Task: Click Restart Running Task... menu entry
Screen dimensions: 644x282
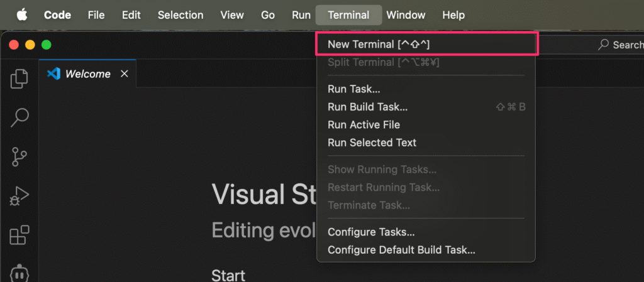Action: (x=426, y=187)
